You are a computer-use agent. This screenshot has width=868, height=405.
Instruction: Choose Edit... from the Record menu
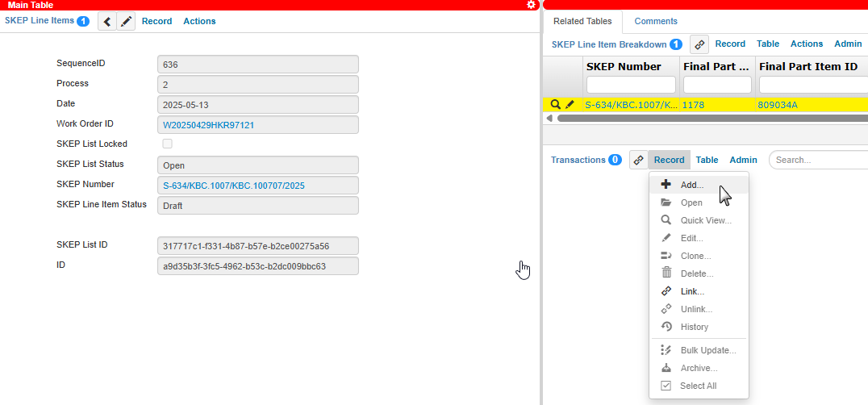coord(699,239)
